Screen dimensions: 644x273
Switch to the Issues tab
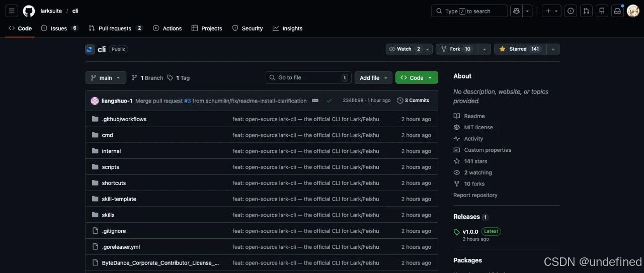59,29
